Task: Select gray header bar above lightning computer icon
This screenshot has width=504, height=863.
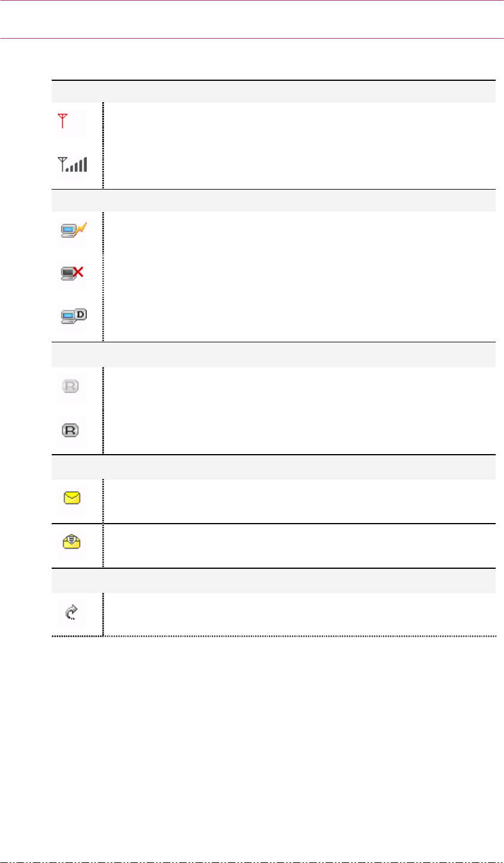Action: (x=273, y=200)
